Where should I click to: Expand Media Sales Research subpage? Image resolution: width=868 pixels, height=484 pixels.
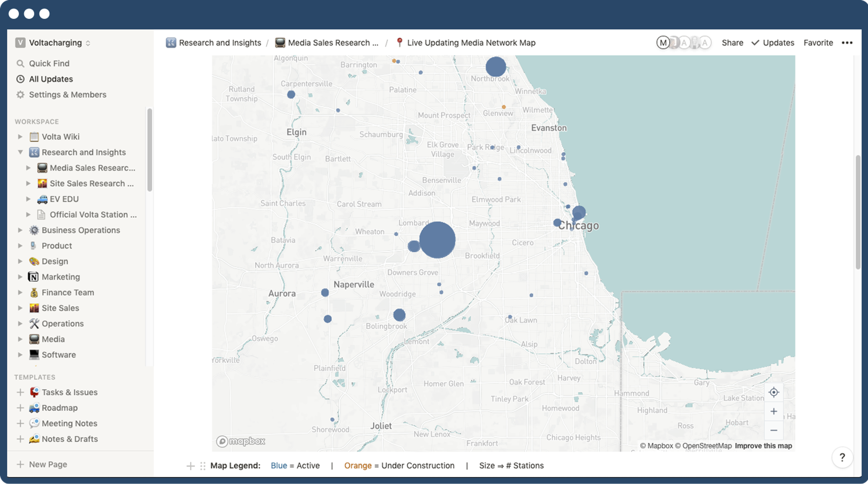[28, 168]
